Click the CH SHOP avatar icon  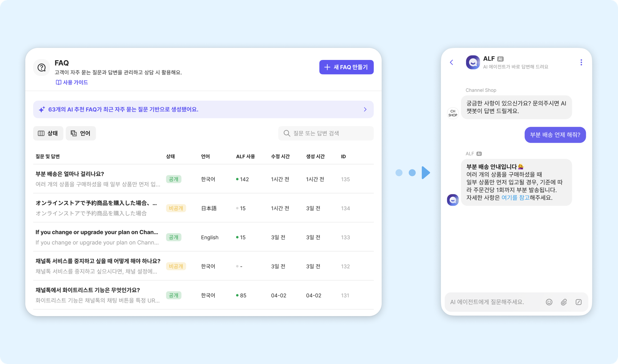453,113
